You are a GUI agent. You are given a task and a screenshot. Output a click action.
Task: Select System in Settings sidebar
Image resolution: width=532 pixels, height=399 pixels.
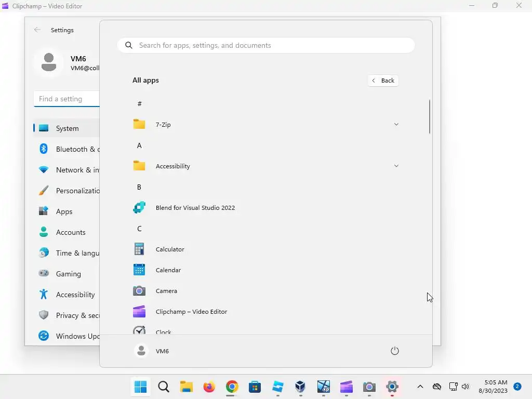tap(66, 128)
